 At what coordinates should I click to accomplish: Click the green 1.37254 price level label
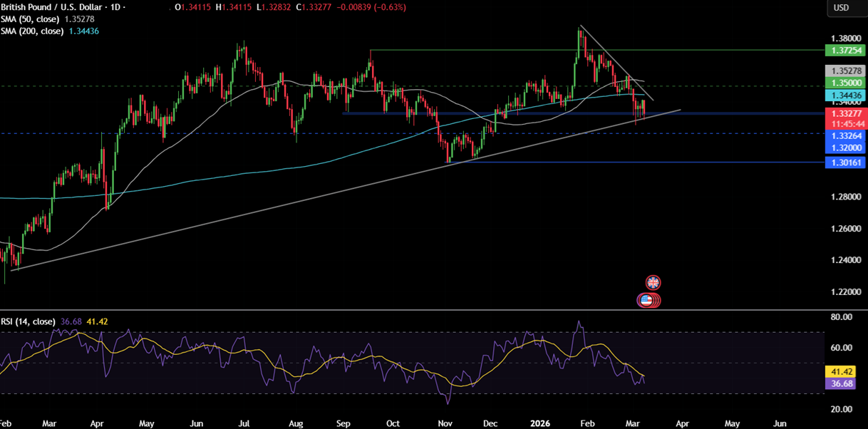click(x=844, y=51)
